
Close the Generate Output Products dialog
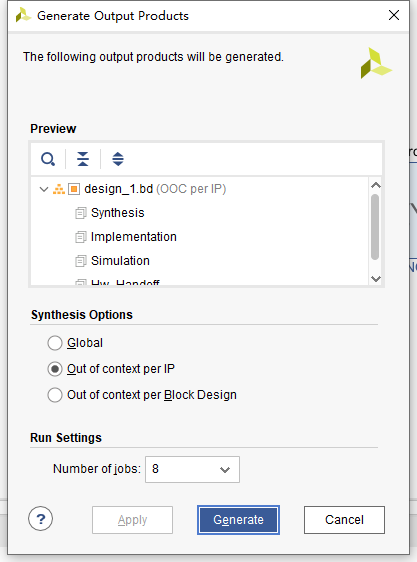pyautogui.click(x=394, y=15)
